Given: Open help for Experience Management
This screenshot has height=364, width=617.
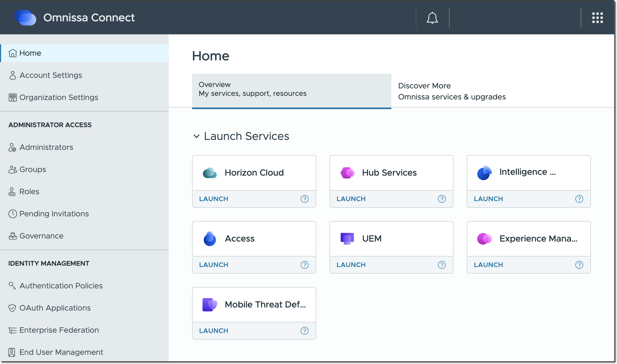Looking at the screenshot, I should coord(579,265).
